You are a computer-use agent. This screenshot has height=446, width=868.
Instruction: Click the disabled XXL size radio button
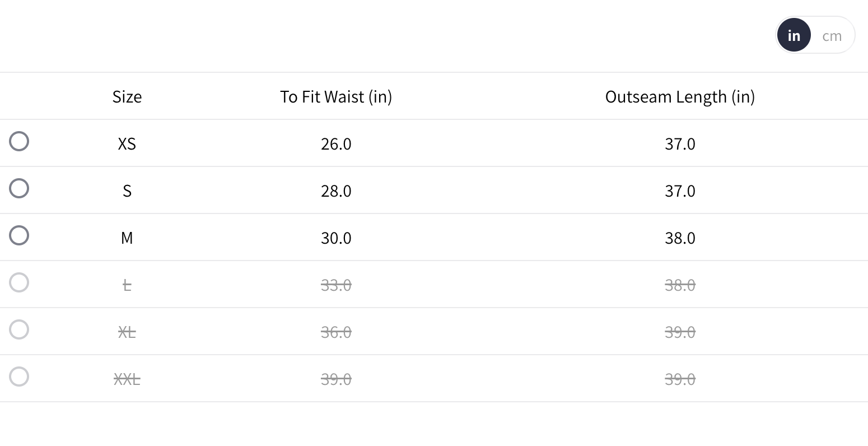pos(19,377)
